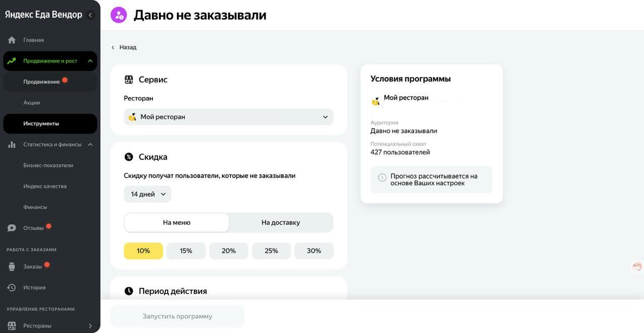
Task: Click the Рестораны storefront icon
Action: click(12, 326)
